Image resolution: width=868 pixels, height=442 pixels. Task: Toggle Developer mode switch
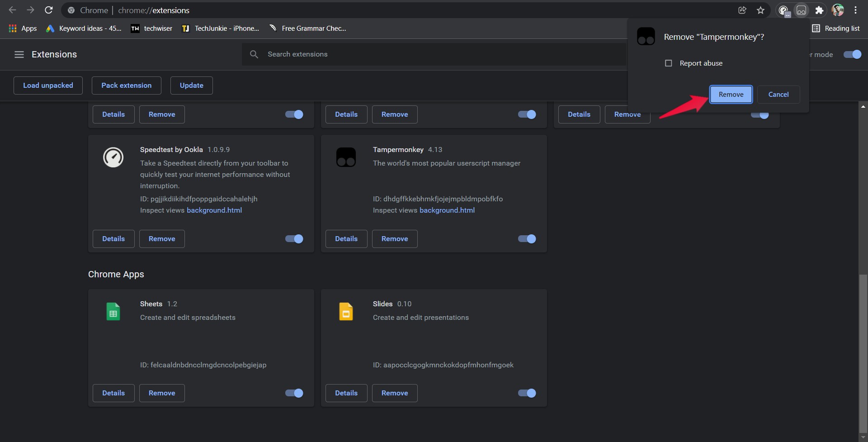852,54
